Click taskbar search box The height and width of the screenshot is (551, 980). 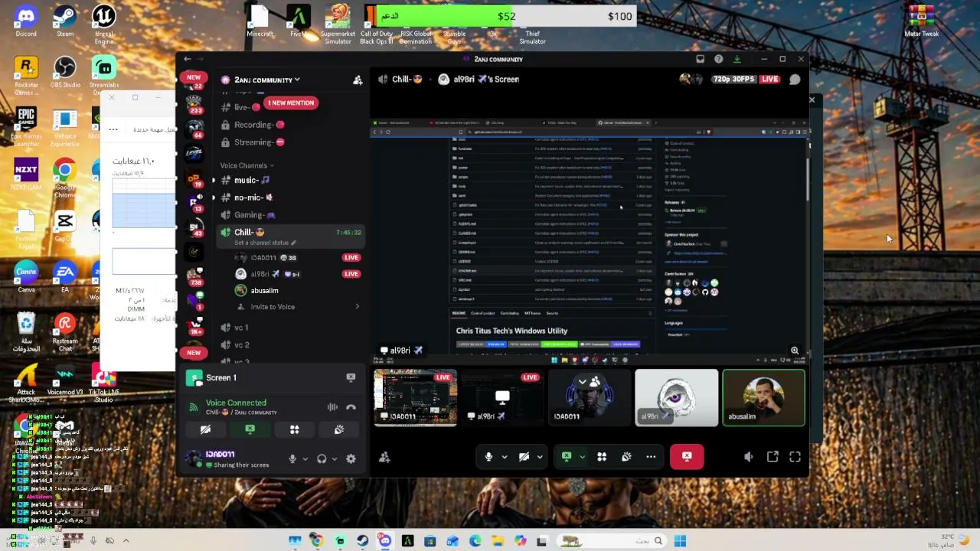(x=611, y=541)
